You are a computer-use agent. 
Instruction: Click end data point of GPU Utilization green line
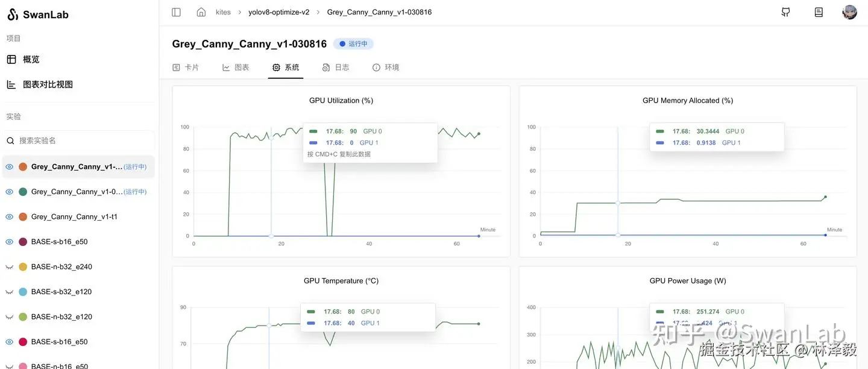(x=479, y=134)
